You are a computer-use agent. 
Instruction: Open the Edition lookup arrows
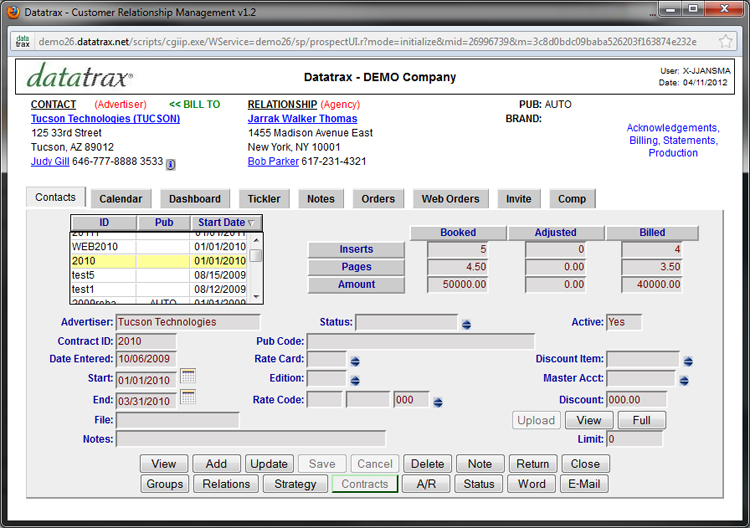[x=355, y=381]
